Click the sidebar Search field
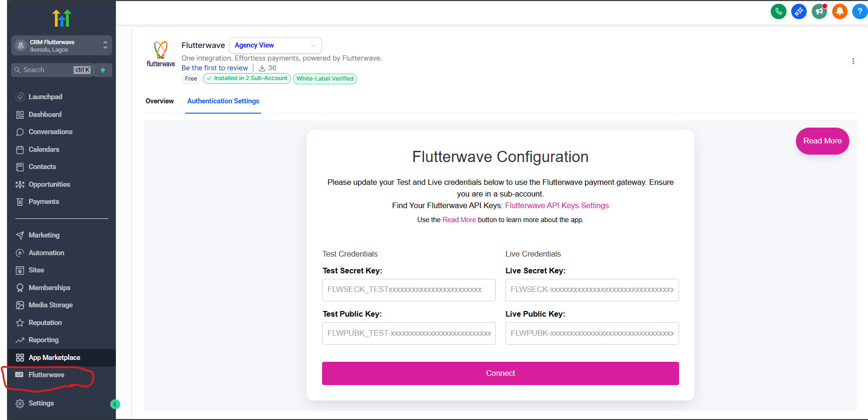This screenshot has width=868, height=420. point(52,70)
